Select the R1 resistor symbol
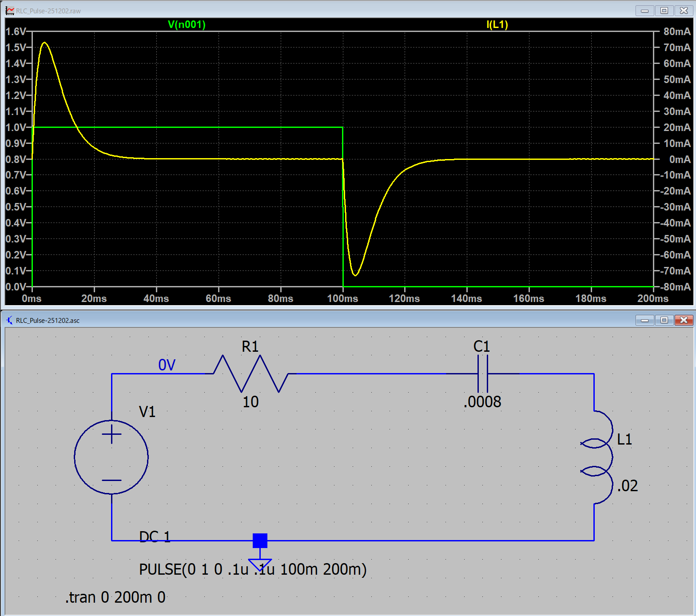This screenshot has height=616, width=696. (x=251, y=374)
